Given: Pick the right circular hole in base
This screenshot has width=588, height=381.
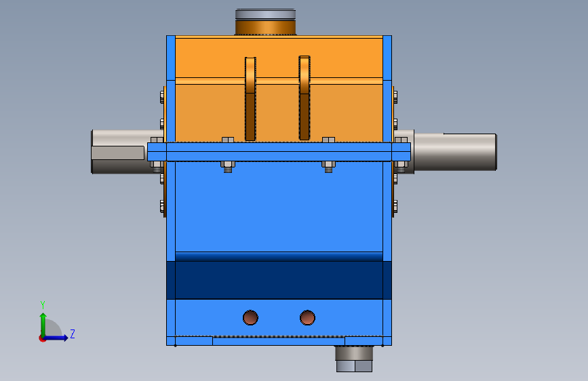Looking at the screenshot, I should 307,318.
